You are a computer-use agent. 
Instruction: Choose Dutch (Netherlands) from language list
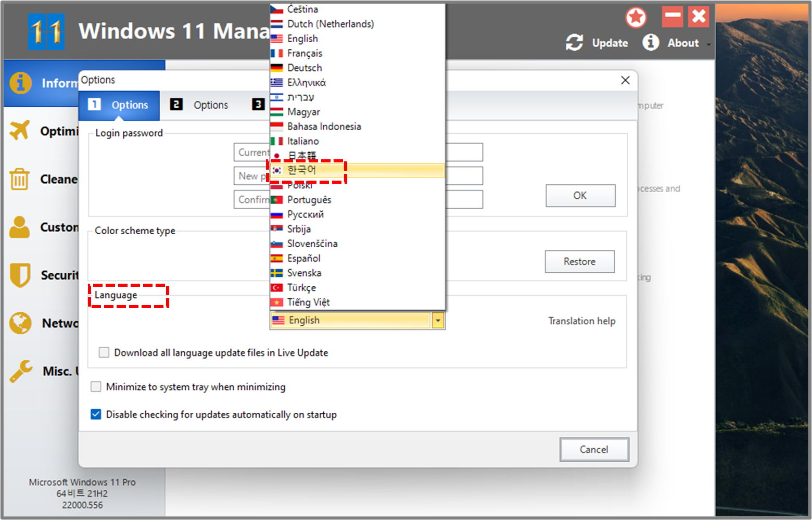click(357, 24)
